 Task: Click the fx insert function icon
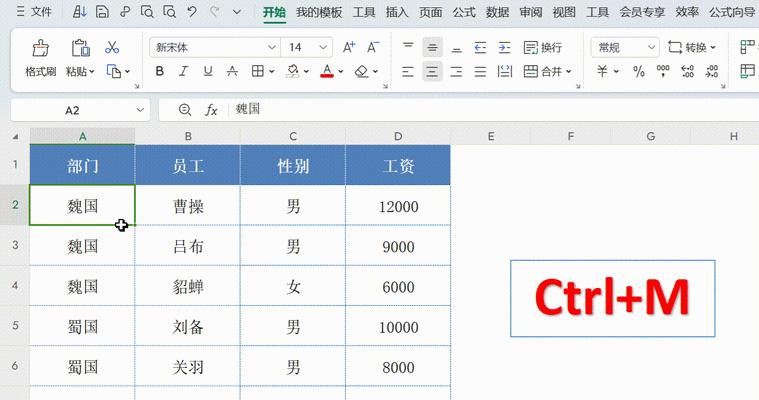tap(211, 110)
